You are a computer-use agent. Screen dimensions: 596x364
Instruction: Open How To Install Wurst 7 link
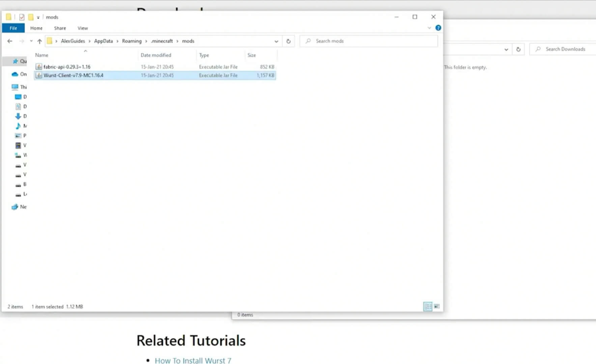pyautogui.click(x=193, y=360)
